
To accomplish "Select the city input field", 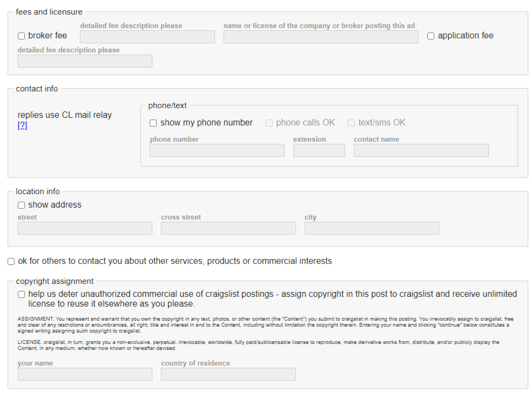I will [x=372, y=228].
